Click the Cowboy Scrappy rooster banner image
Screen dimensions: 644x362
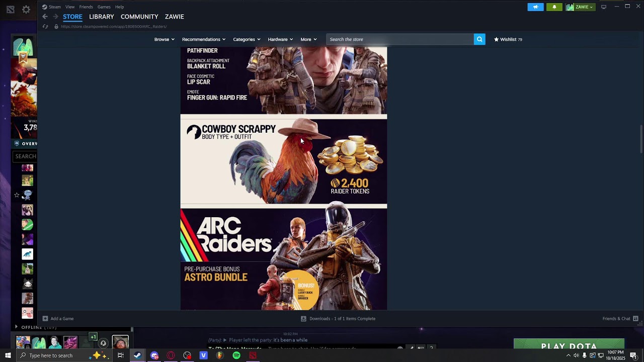pos(284,161)
